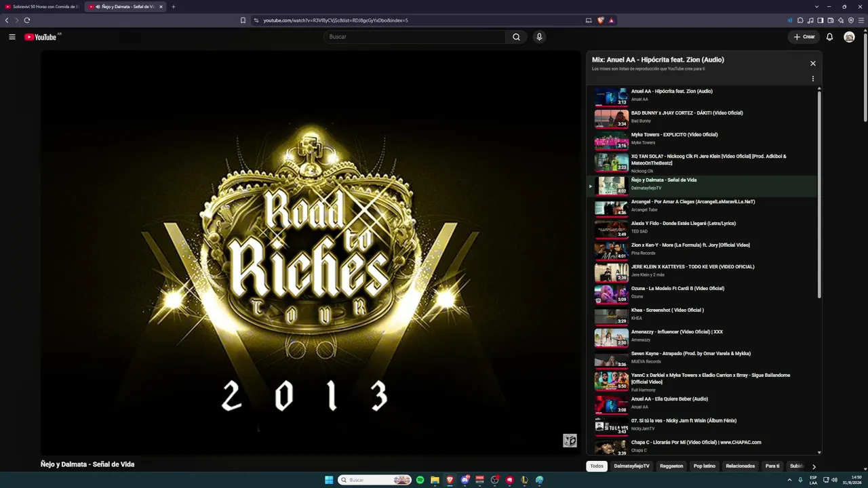The width and height of the screenshot is (868, 488).
Task: Open the Brave Rewards triangle icon
Action: [611, 20]
